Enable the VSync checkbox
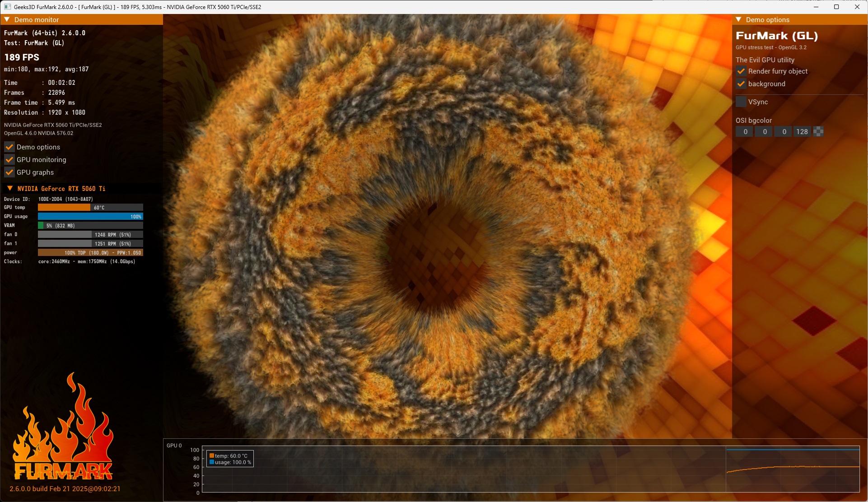The height and width of the screenshot is (502, 868). coord(741,102)
